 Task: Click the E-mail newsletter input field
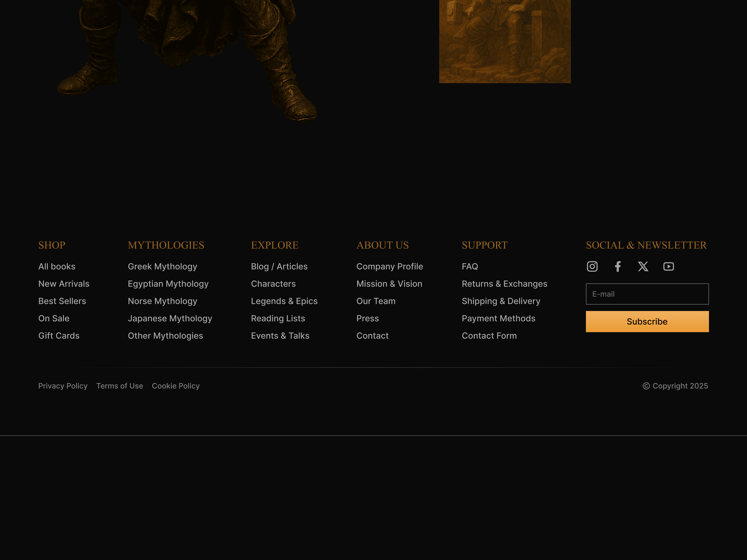point(647,294)
